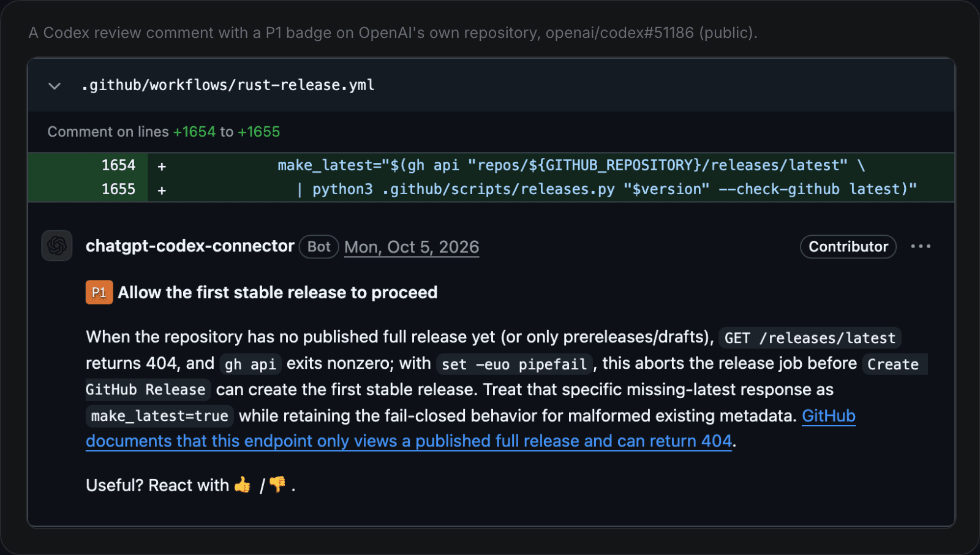This screenshot has width=980, height=555.
Task: Click the +1654 line reference in header
Action: pyautogui.click(x=194, y=132)
